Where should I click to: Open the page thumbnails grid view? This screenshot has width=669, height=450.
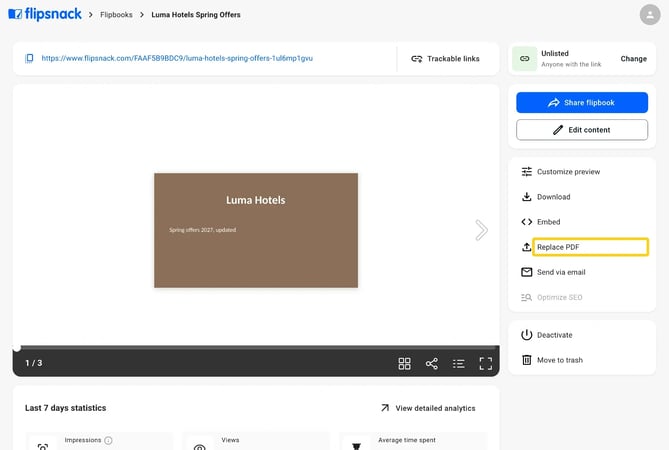click(x=404, y=363)
